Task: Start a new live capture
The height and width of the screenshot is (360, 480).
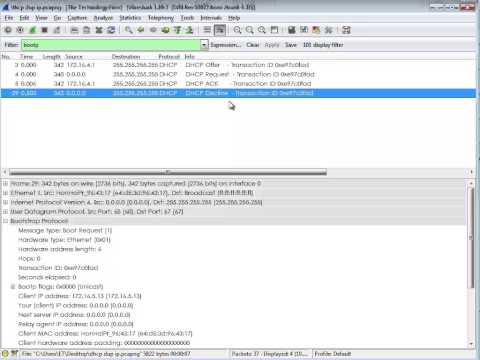Action: pos(32,30)
